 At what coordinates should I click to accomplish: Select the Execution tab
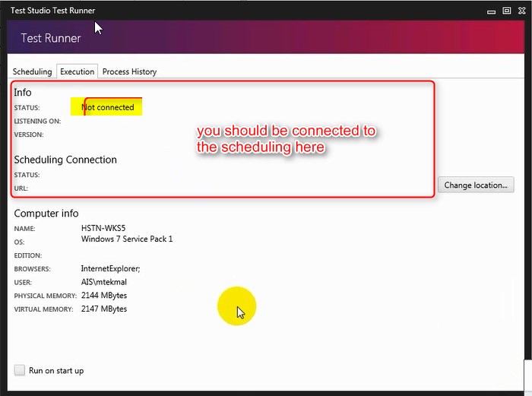coord(78,71)
